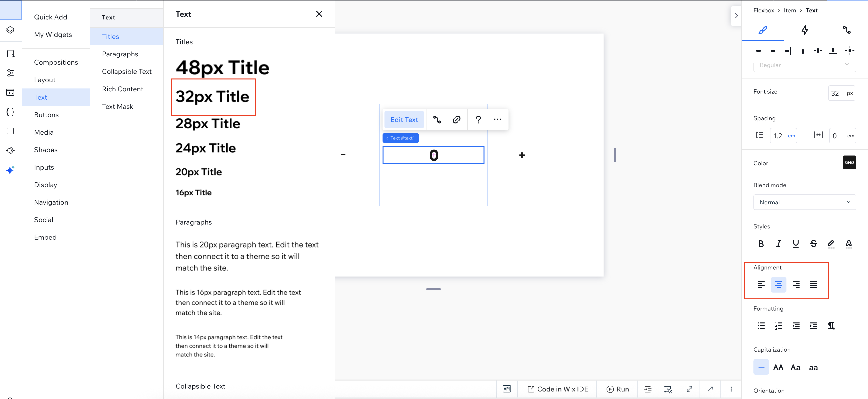Click the more options ellipsis in text toolbar
The height and width of the screenshot is (399, 868).
tap(497, 119)
